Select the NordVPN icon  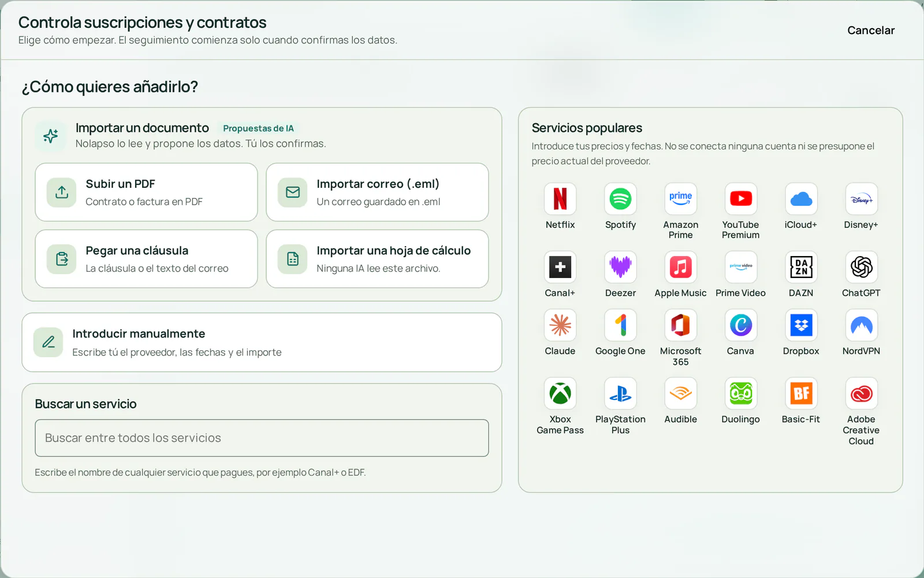pyautogui.click(x=861, y=325)
